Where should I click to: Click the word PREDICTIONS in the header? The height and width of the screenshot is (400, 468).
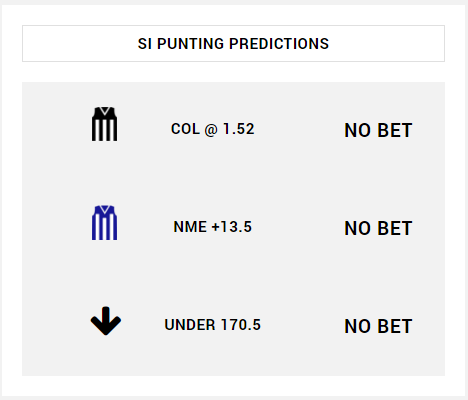pyautogui.click(x=279, y=44)
